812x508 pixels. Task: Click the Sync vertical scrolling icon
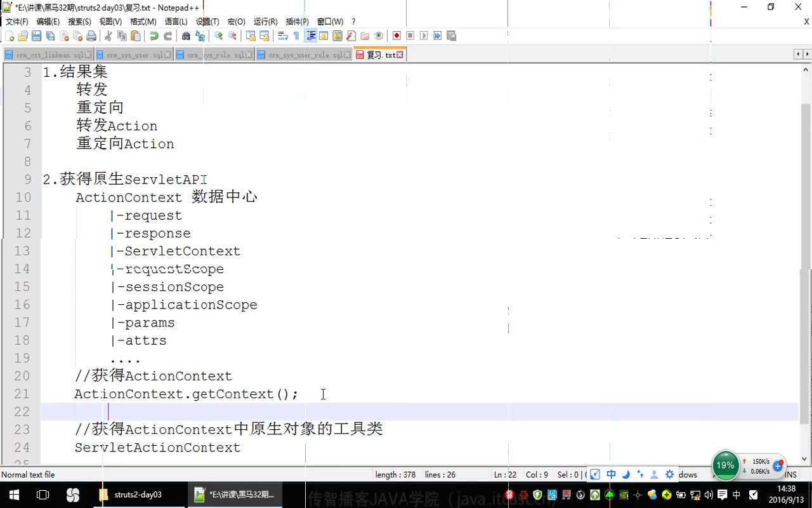251,36
